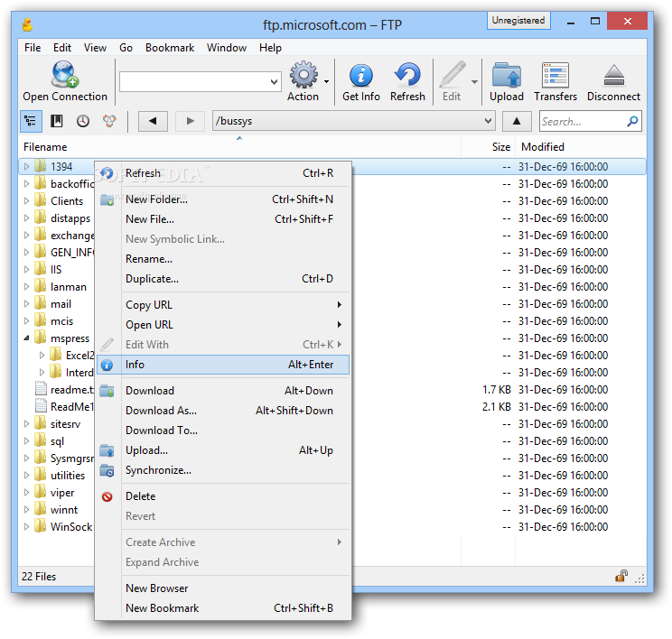Expand the Clients folder
The image size is (672, 639).
(26, 201)
